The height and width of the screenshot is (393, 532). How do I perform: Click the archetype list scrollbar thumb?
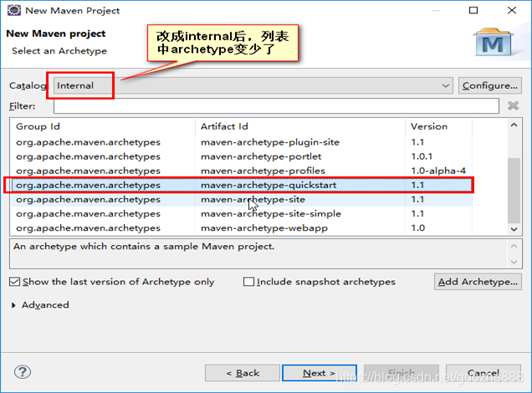(514, 191)
